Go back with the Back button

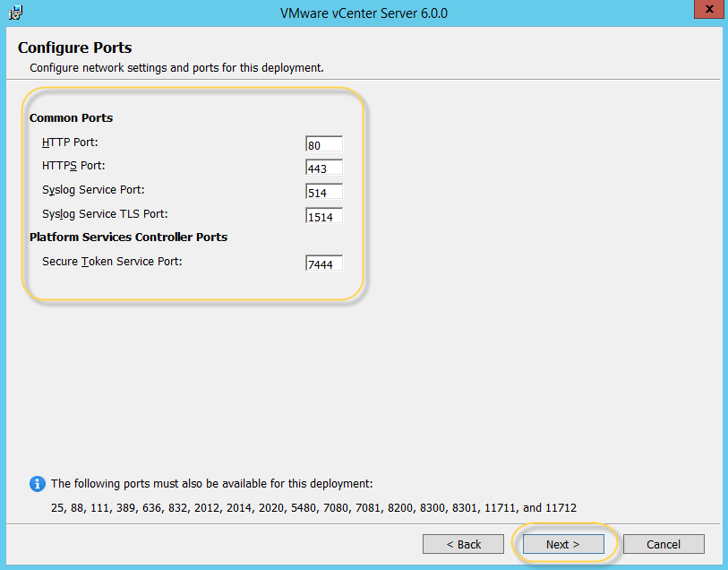pyautogui.click(x=464, y=544)
